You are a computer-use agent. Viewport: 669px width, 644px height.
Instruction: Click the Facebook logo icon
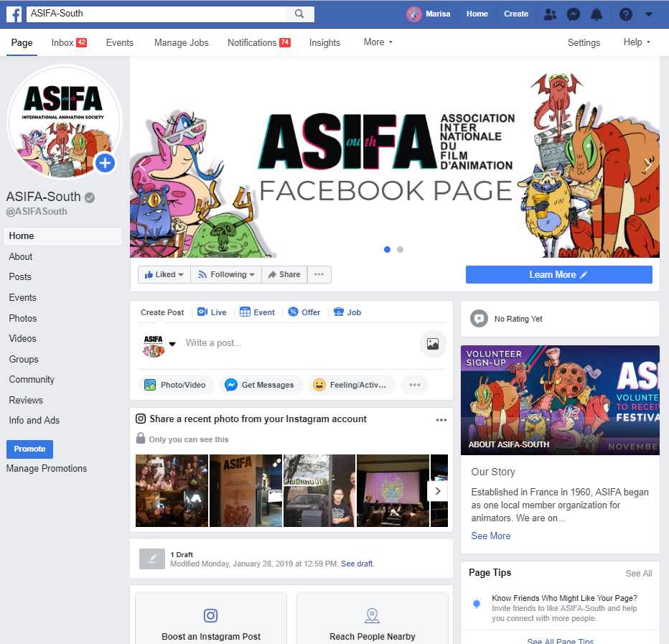tap(14, 14)
